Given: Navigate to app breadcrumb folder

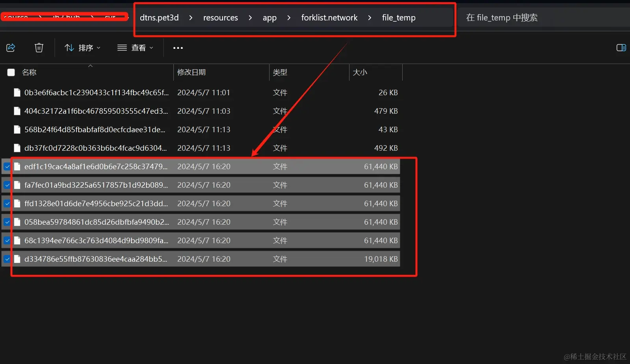Looking at the screenshot, I should [269, 18].
